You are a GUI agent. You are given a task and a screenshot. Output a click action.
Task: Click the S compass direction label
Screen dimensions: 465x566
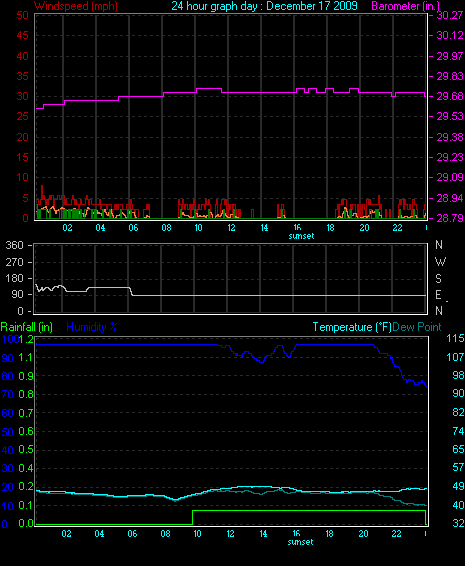click(438, 278)
